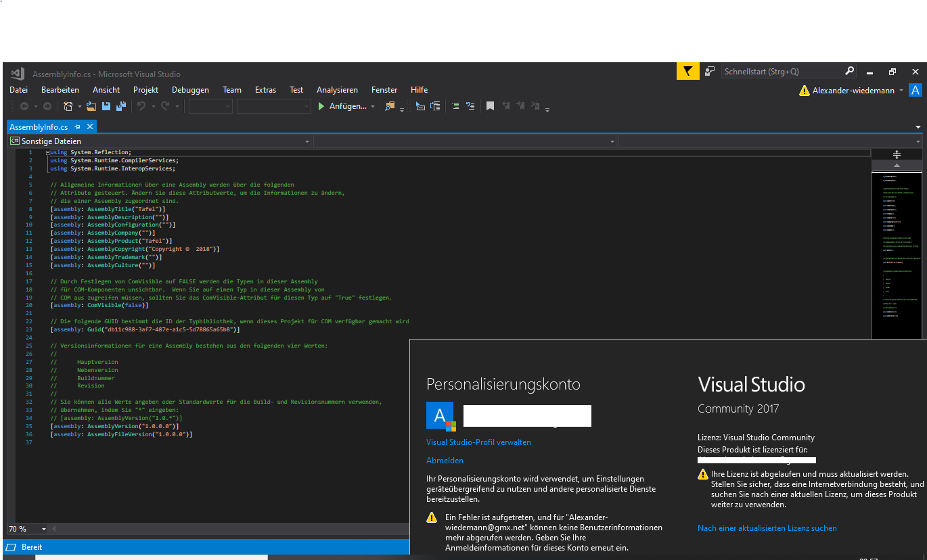This screenshot has height=560, width=927.
Task: Open the Datei menu
Action: tap(18, 90)
